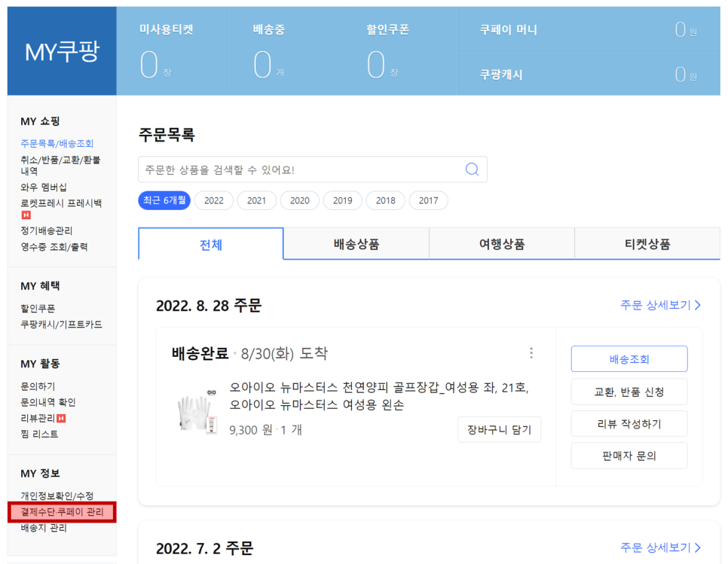Click the 쿠팡캐시 balance row
The image size is (728, 564).
click(589, 75)
